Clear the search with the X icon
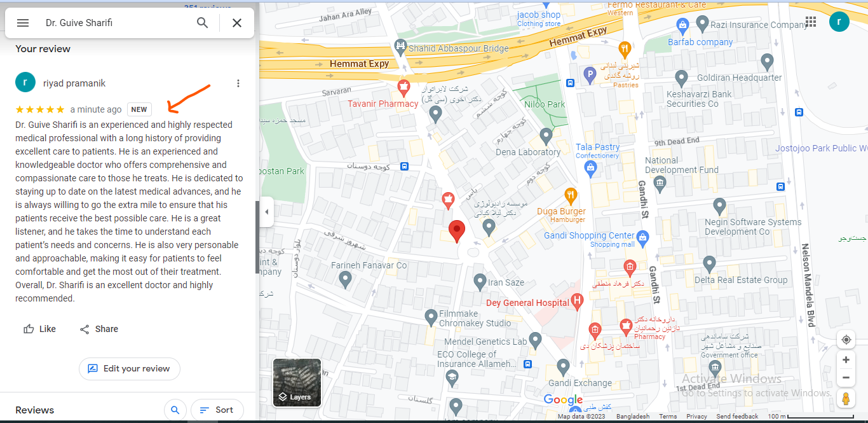 pos(237,23)
